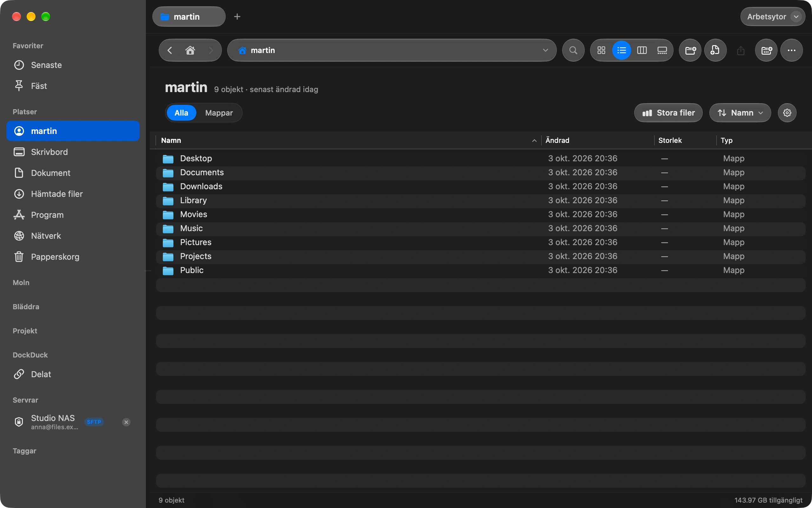Screen dimensions: 812x508
Task: Open search with the magnifier icon
Action: 573,50
